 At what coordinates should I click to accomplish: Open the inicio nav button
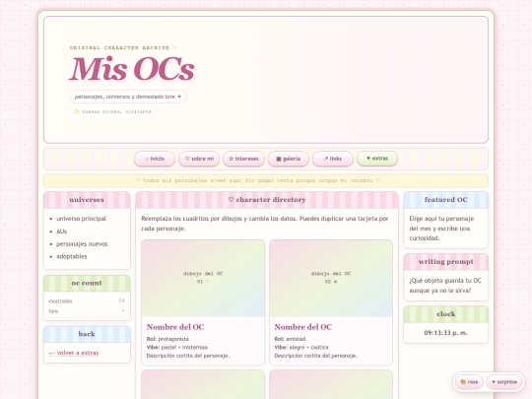155,159
